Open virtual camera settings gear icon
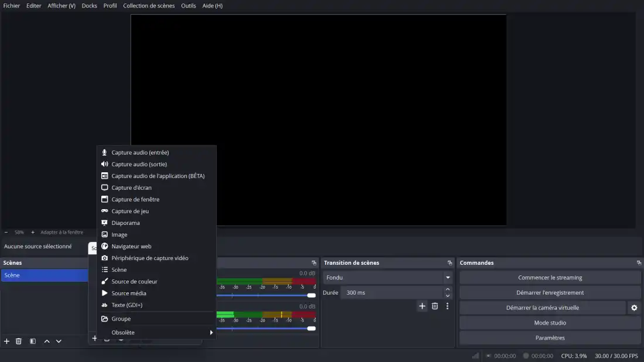The width and height of the screenshot is (644, 362). (633, 308)
